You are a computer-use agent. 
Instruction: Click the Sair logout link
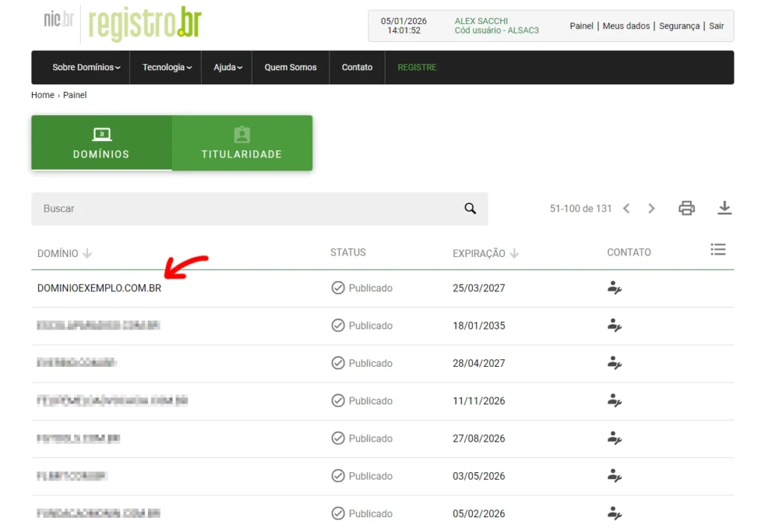coord(716,26)
